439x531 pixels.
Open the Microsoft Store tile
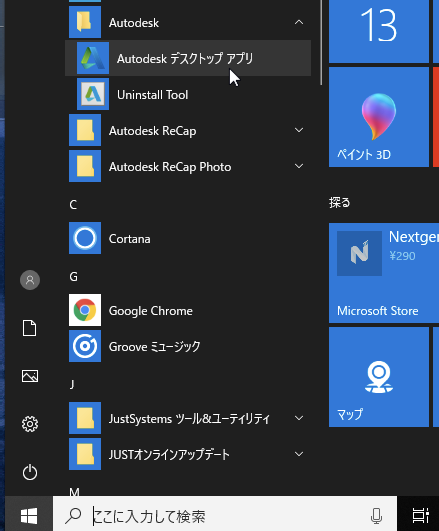tap(384, 273)
